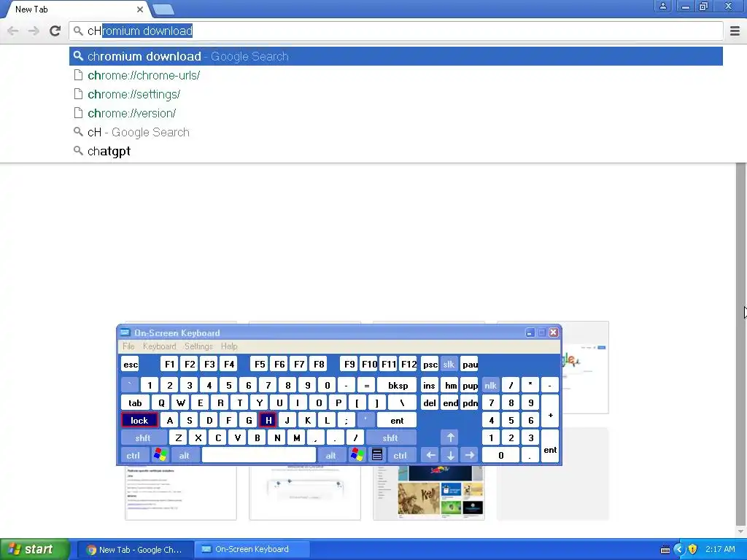Viewport: 747px width, 560px height.
Task: Click the page vertical scrollbar
Action: (x=741, y=343)
